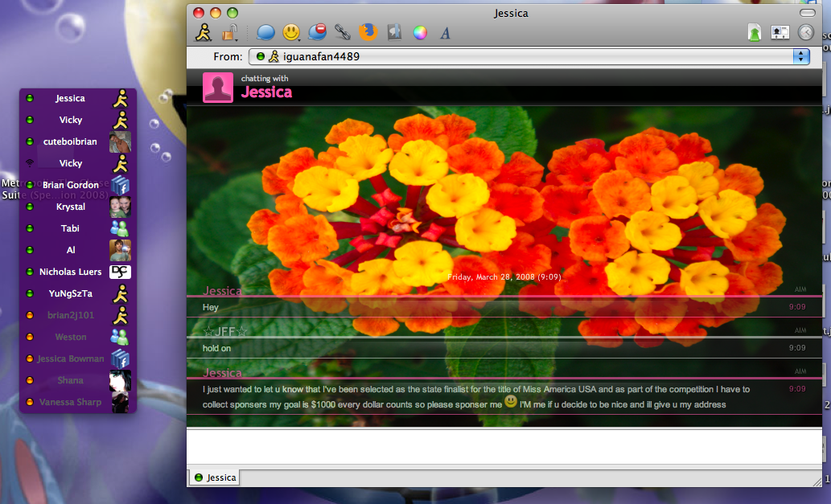831x504 pixels.
Task: Click the AIM icon beside YuNgSzTa
Action: [121, 294]
